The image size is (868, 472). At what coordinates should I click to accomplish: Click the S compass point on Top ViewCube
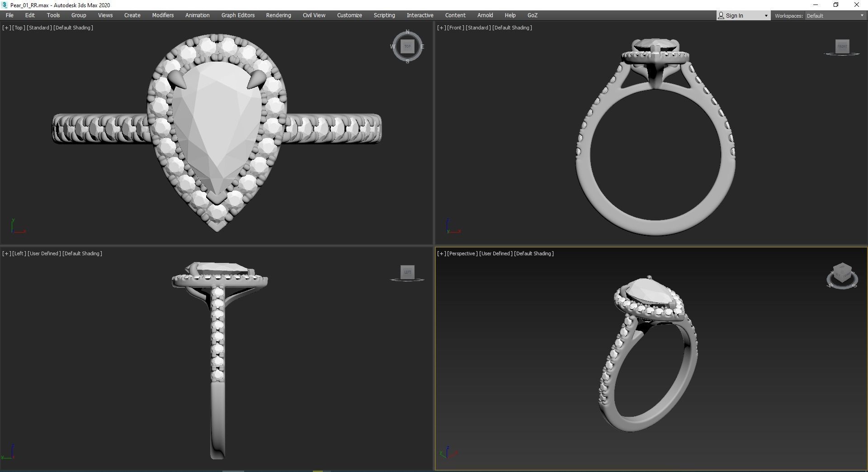tap(407, 62)
